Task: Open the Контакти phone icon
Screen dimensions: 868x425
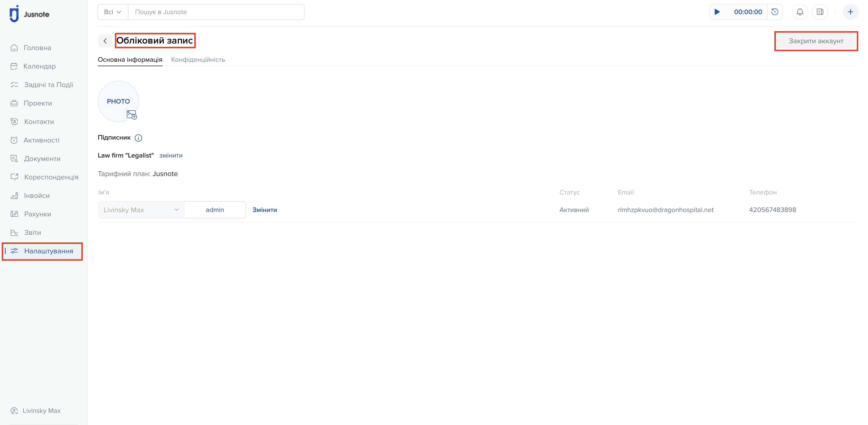Action: click(x=14, y=122)
